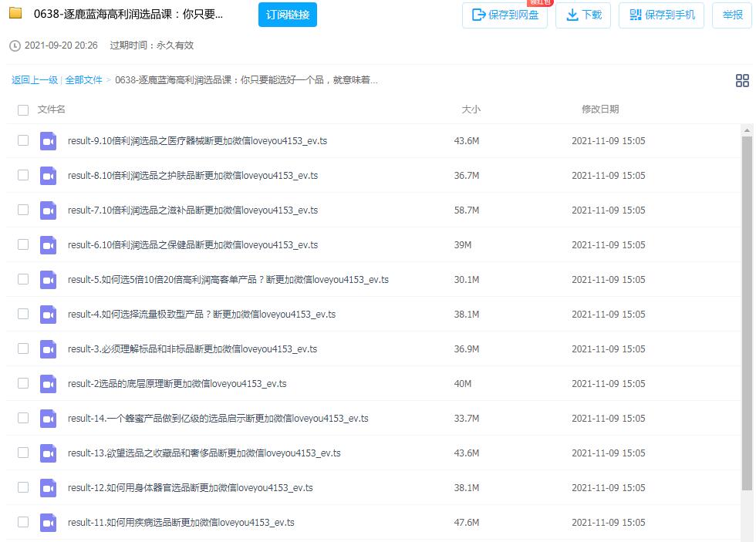Click video icon for result-2 file
Viewport: 756px width, 542px height.
click(x=48, y=384)
